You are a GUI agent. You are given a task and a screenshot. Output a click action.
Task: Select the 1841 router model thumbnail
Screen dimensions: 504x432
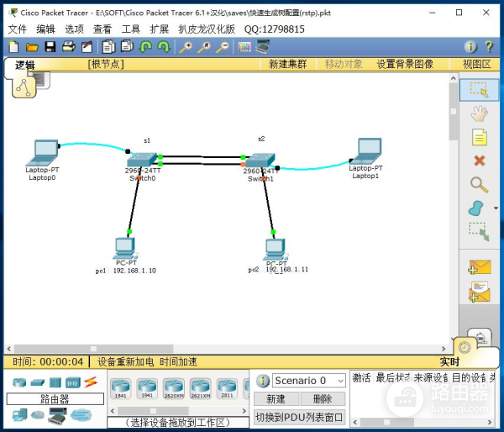pyautogui.click(x=121, y=387)
